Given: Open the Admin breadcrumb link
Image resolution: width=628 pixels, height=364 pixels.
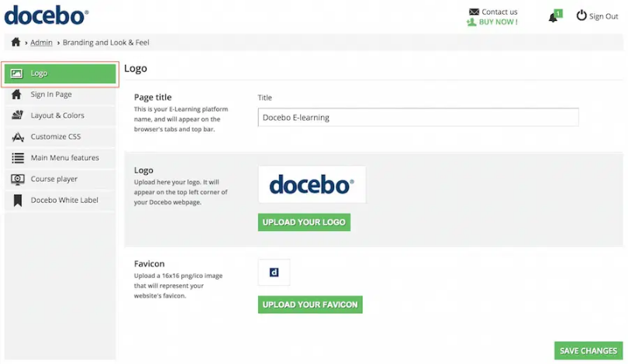Looking at the screenshot, I should pos(41,43).
